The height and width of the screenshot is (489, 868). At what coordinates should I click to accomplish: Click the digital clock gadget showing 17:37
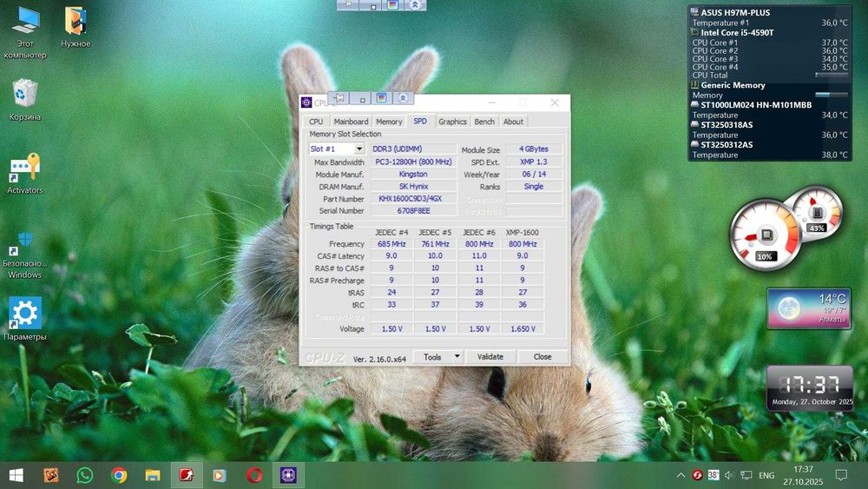pyautogui.click(x=810, y=387)
